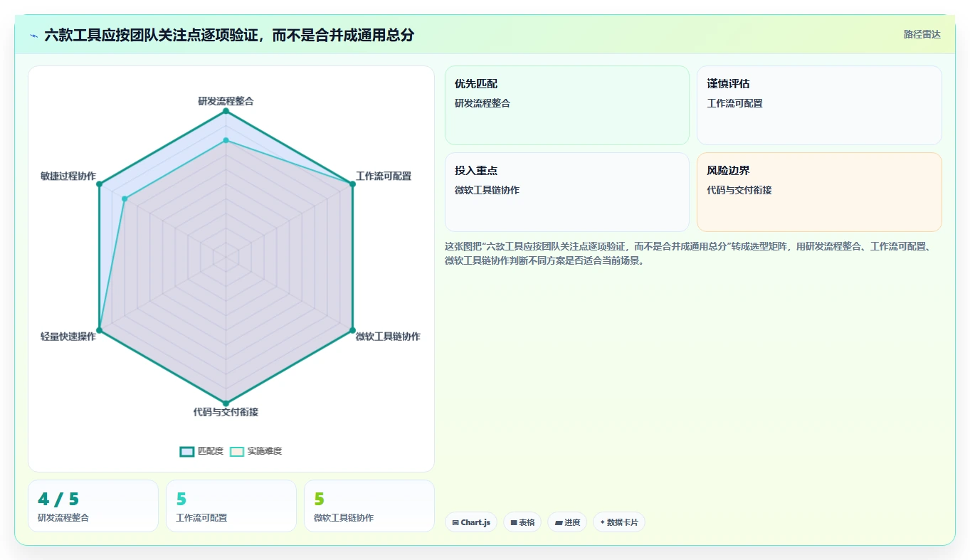Toggle the 实施难度 dataset in the legend

[x=256, y=451]
